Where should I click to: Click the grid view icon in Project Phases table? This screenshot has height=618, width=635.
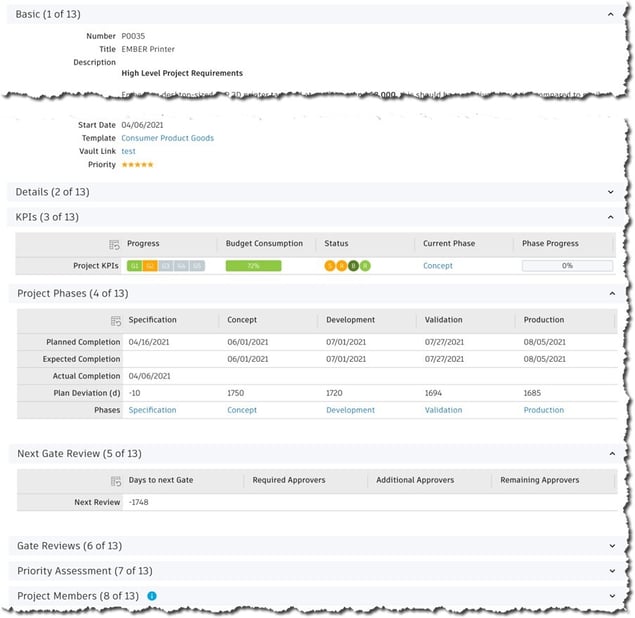(116, 321)
